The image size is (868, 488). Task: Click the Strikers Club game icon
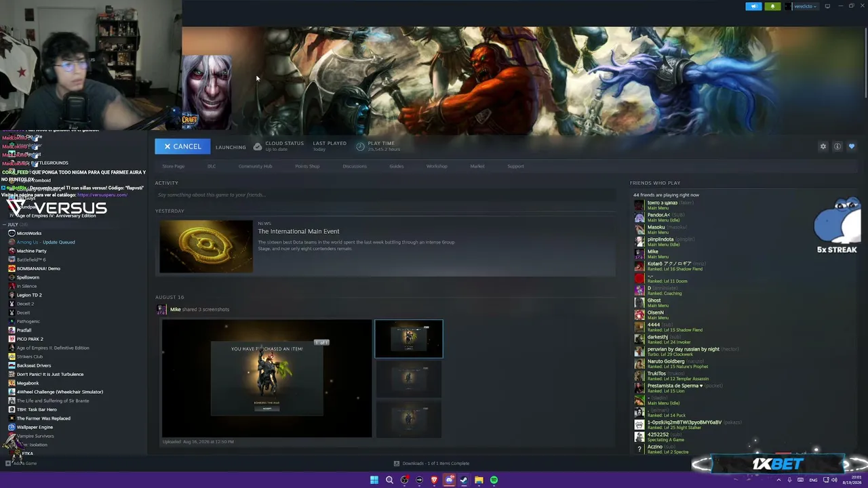point(12,357)
